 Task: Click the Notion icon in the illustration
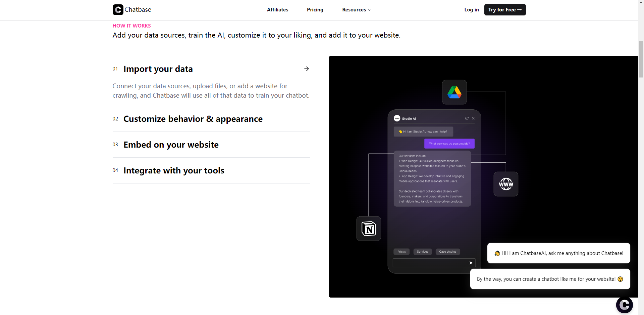(x=369, y=229)
